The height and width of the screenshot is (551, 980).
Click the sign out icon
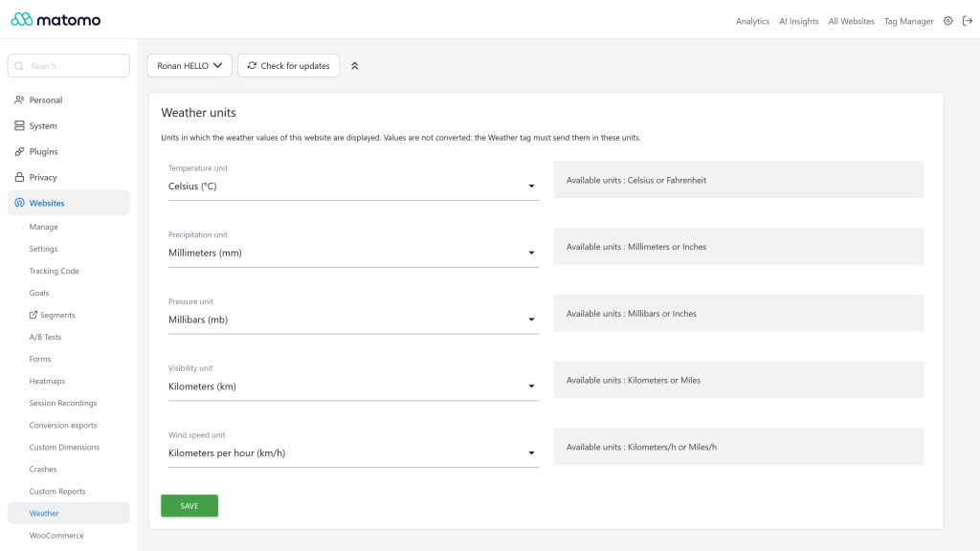click(x=968, y=21)
